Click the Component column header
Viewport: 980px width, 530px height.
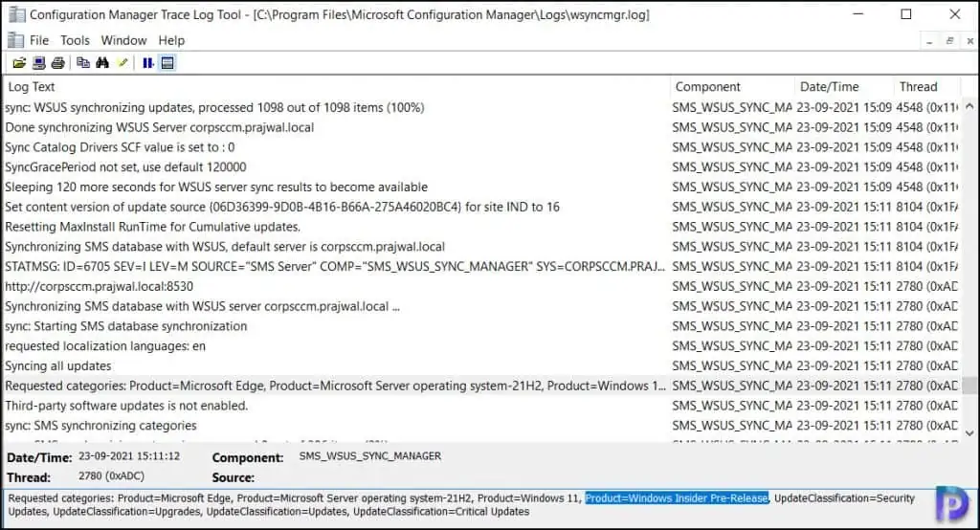733,86
